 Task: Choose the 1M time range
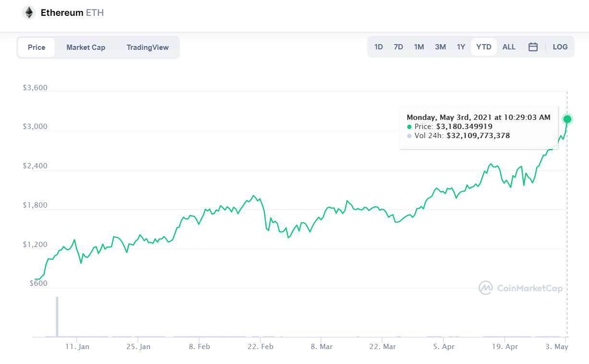tap(419, 47)
